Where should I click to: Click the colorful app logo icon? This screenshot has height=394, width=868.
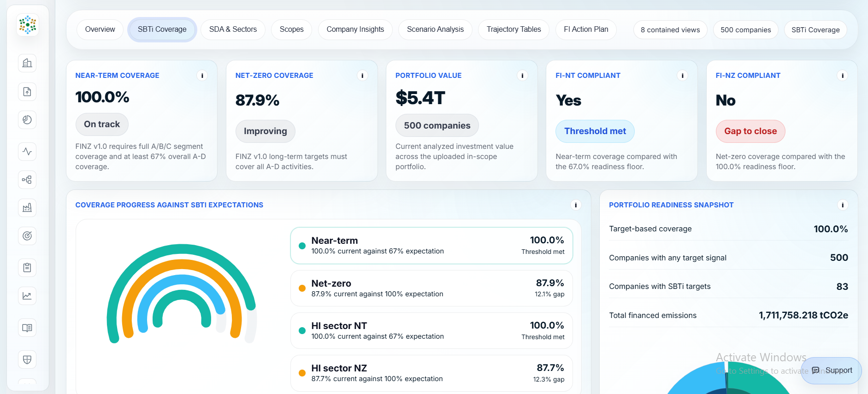click(x=28, y=25)
